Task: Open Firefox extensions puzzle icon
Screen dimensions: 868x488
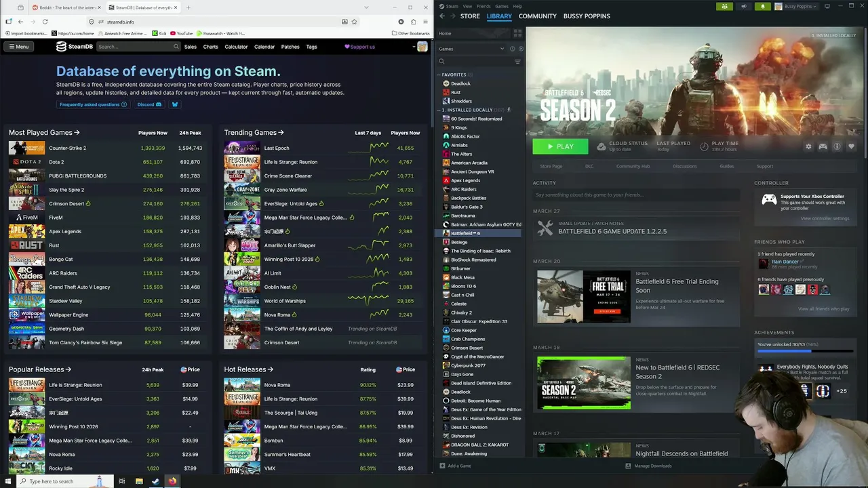Action: [414, 22]
